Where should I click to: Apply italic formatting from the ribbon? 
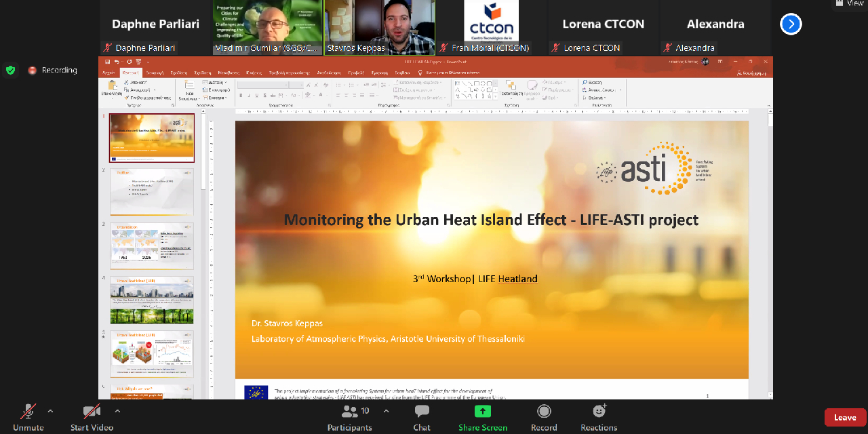click(248, 95)
